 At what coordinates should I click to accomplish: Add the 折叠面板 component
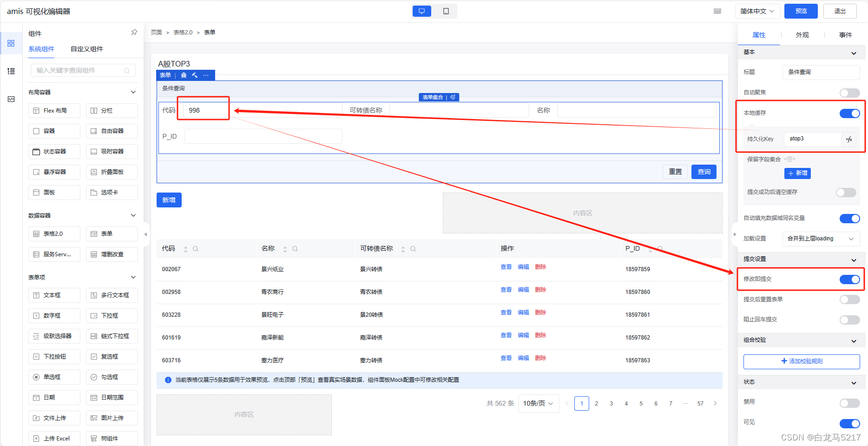[112, 172]
